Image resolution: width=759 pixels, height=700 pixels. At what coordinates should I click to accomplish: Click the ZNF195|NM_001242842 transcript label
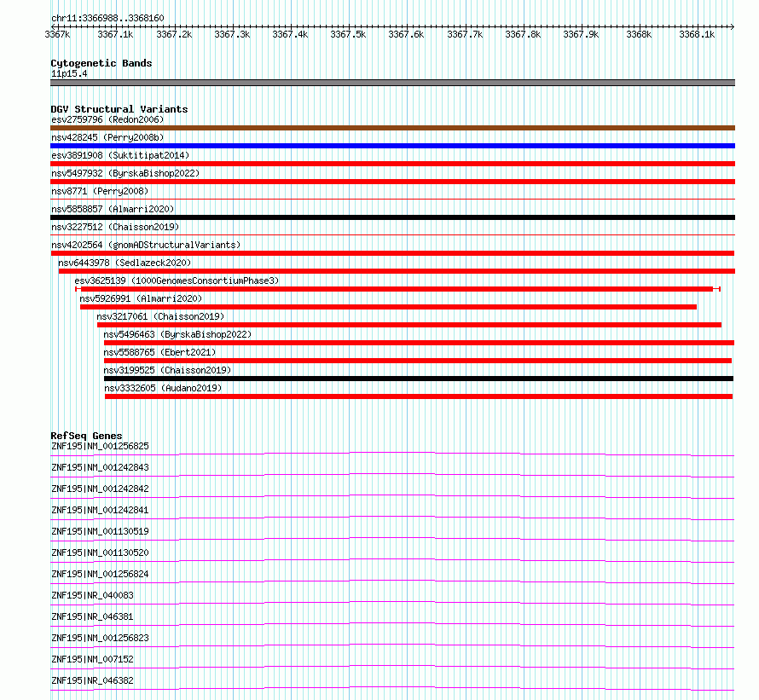pyautogui.click(x=100, y=489)
